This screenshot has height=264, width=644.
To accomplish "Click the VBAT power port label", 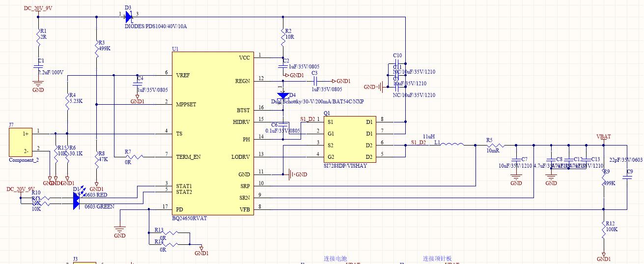I will pos(603,137).
